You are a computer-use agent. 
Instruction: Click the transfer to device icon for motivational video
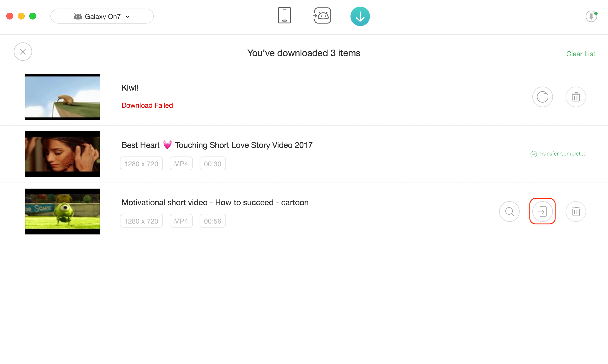click(543, 212)
